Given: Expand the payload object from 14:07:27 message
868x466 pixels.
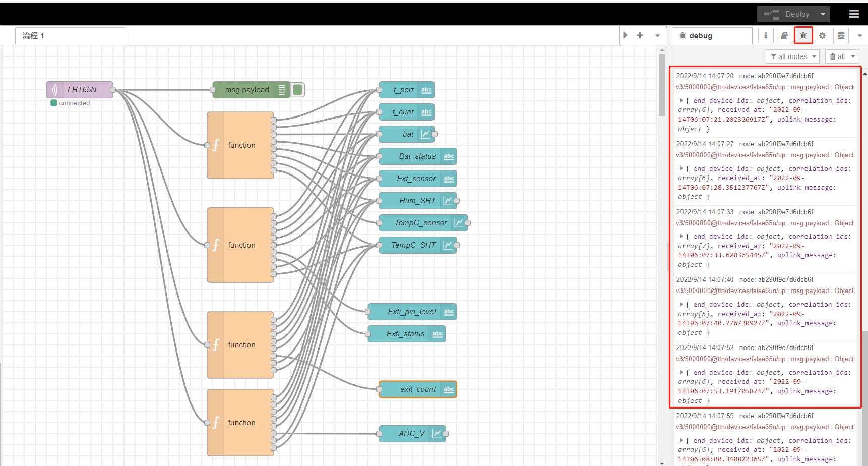Looking at the screenshot, I should pos(681,169).
